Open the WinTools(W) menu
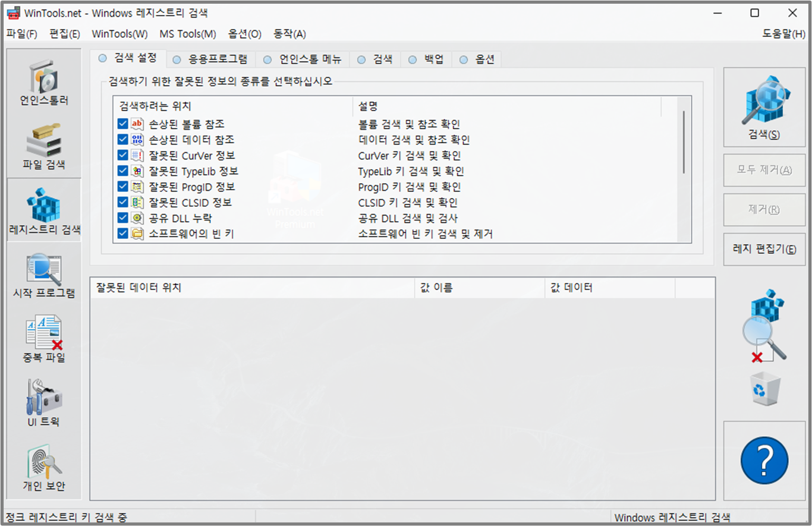This screenshot has height=526, width=812. click(x=120, y=34)
